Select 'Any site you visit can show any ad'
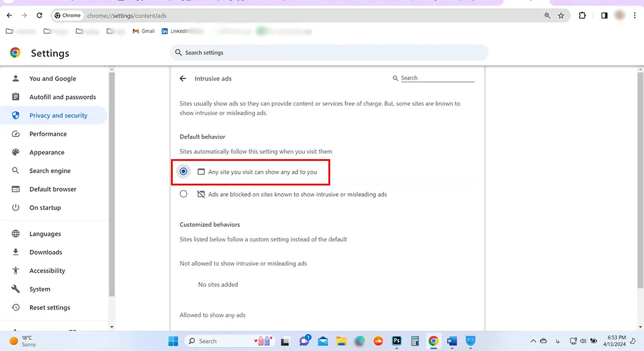The height and width of the screenshot is (351, 644). 184,172
